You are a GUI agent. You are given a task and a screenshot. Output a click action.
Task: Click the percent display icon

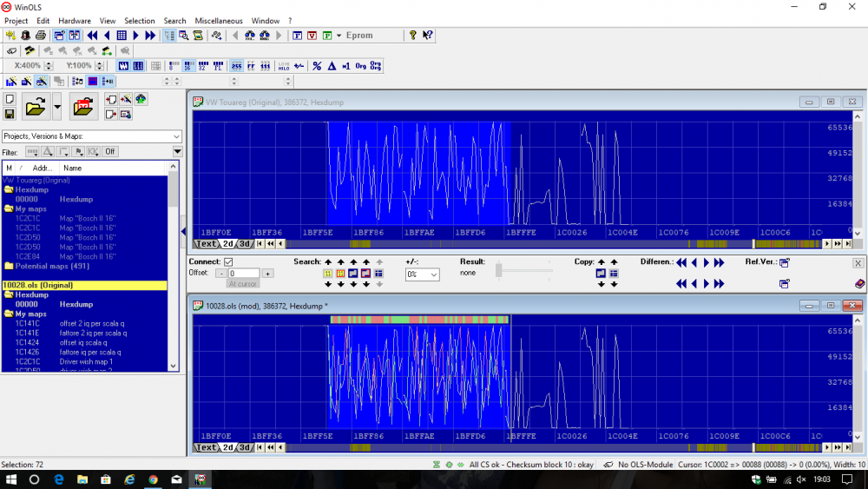[317, 66]
